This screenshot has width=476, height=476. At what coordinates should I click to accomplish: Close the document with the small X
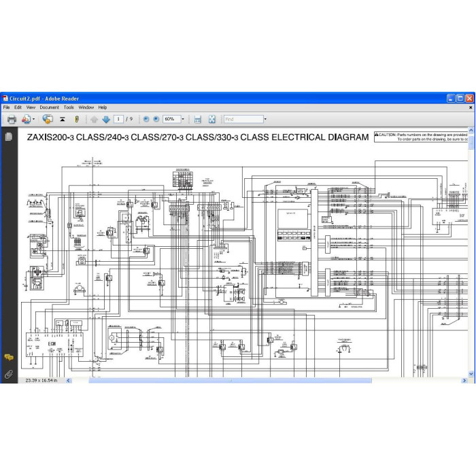point(471,107)
